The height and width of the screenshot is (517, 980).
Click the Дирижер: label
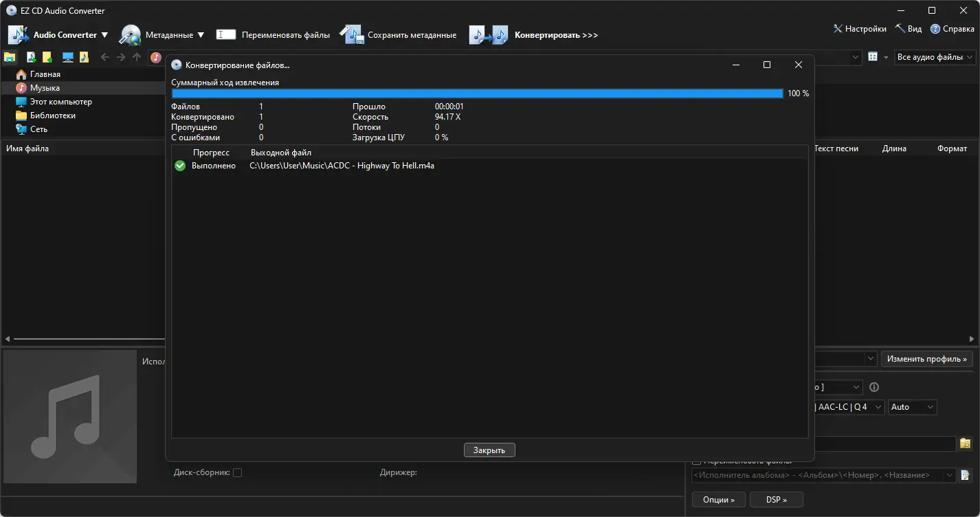399,472
